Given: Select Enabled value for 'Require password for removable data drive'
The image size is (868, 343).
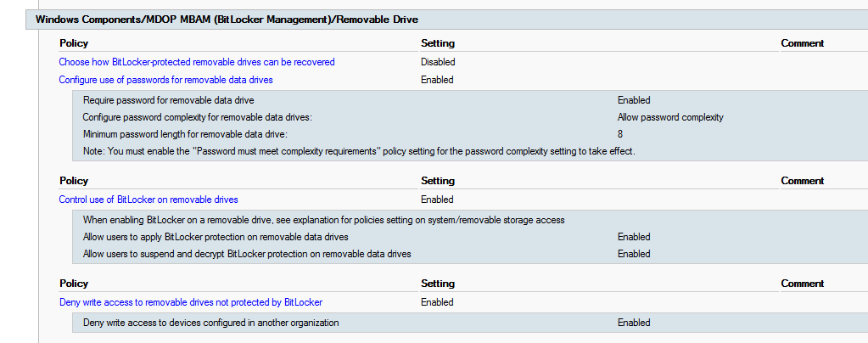Looking at the screenshot, I should (634, 100).
